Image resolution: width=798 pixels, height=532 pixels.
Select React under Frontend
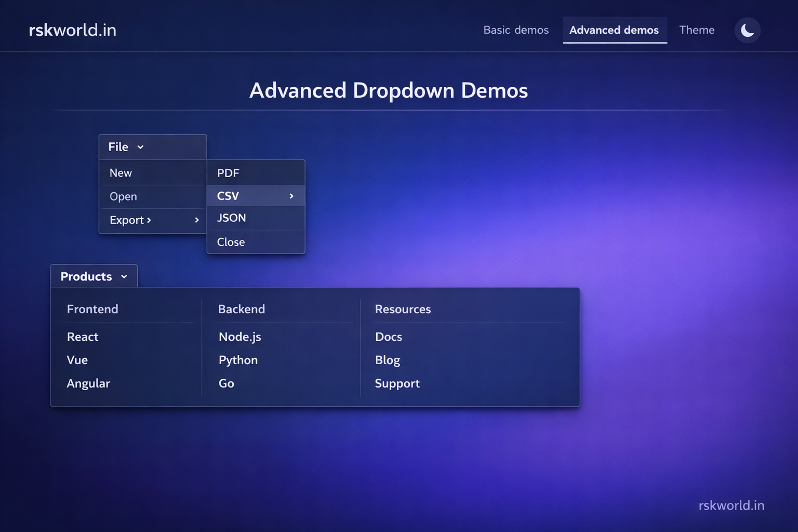(x=83, y=337)
